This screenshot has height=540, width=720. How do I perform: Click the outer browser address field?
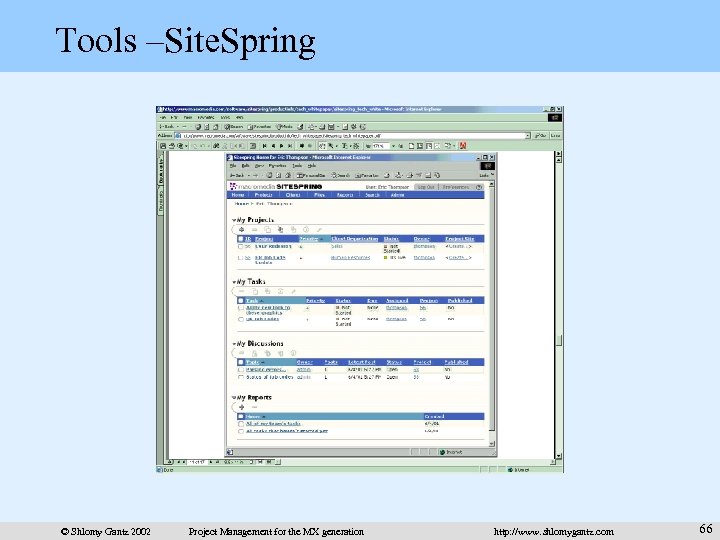pyautogui.click(x=353, y=136)
